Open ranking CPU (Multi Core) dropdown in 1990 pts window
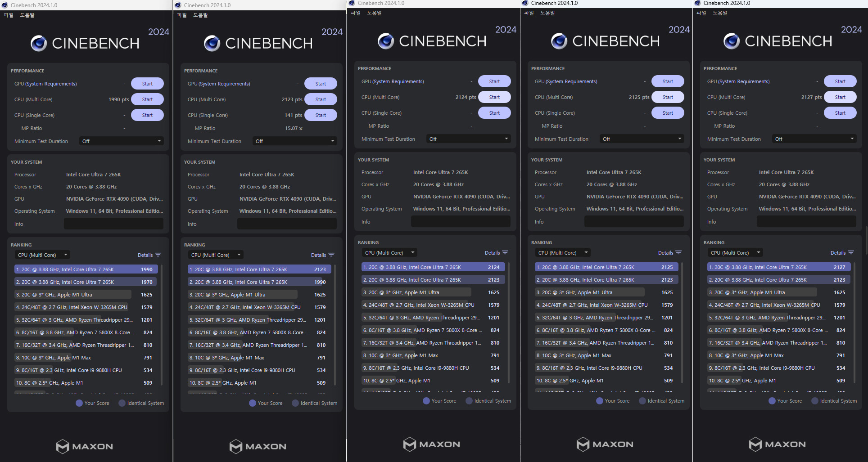The width and height of the screenshot is (868, 462). 42,255
